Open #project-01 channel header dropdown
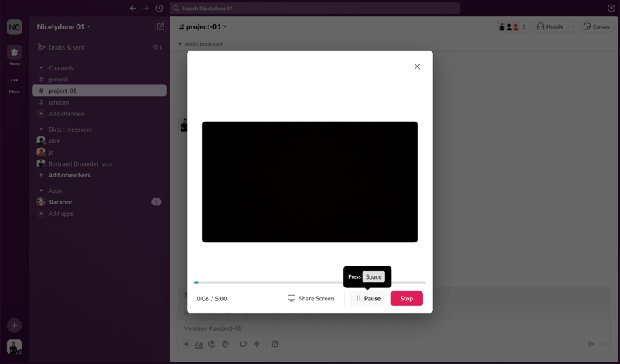The width and height of the screenshot is (620, 364). 203,26
